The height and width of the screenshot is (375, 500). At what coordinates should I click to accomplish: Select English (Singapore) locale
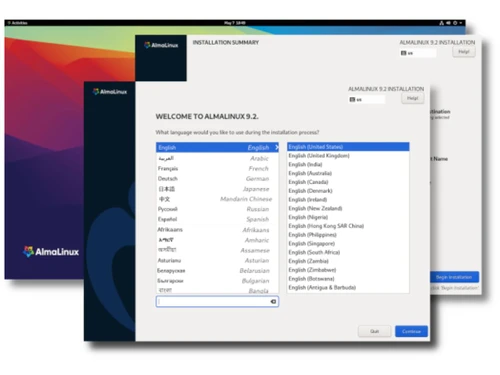[348, 243]
